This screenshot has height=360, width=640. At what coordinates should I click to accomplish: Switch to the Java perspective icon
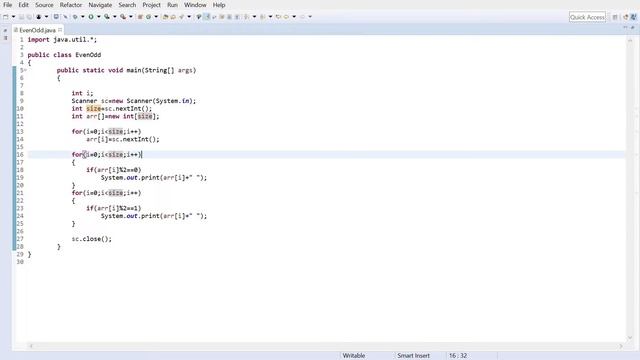point(625,17)
